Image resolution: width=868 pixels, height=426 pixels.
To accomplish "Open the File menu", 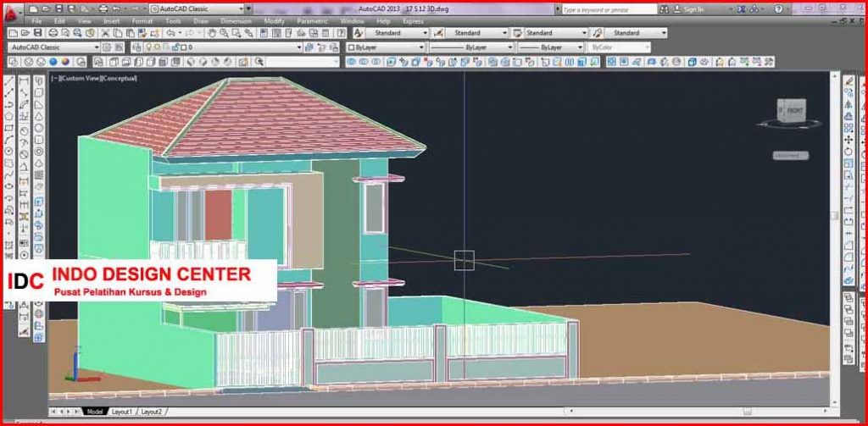I will pyautogui.click(x=36, y=21).
